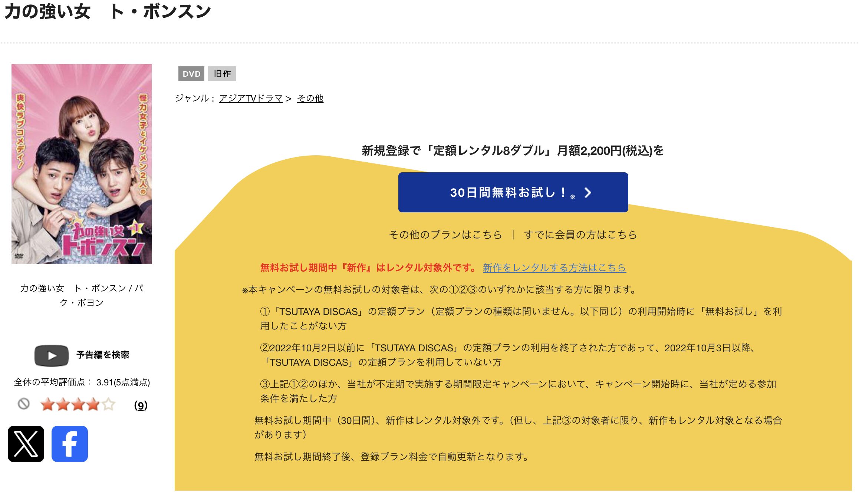
Task: Click line 無料お試し期間終了後、登録プラン料金で自動更新
Action: (x=392, y=457)
